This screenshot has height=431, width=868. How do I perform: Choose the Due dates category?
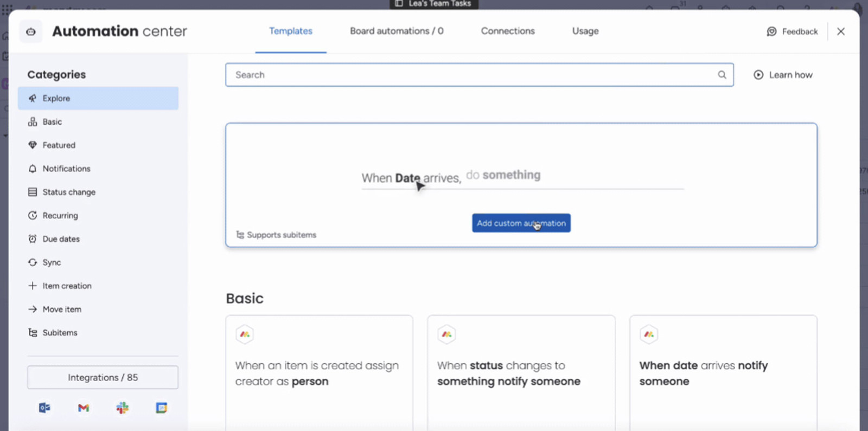tap(61, 239)
